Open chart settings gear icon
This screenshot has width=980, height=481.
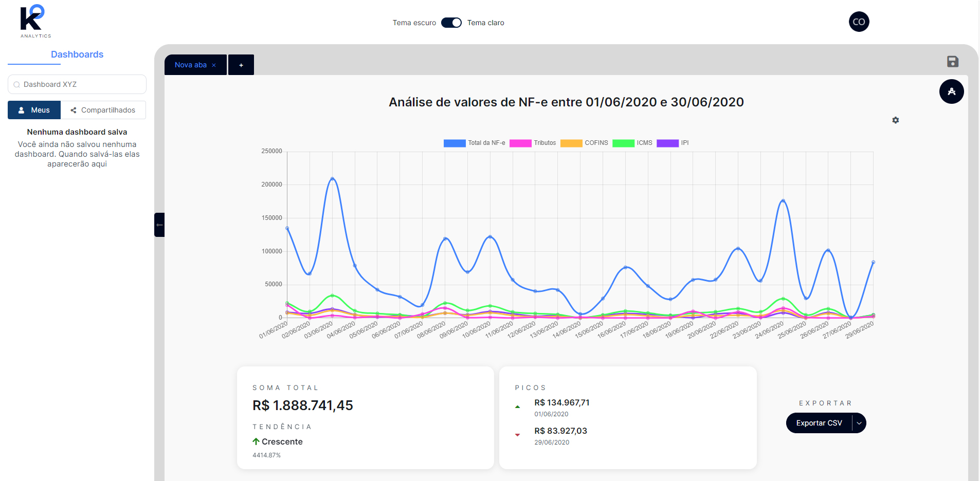[896, 120]
